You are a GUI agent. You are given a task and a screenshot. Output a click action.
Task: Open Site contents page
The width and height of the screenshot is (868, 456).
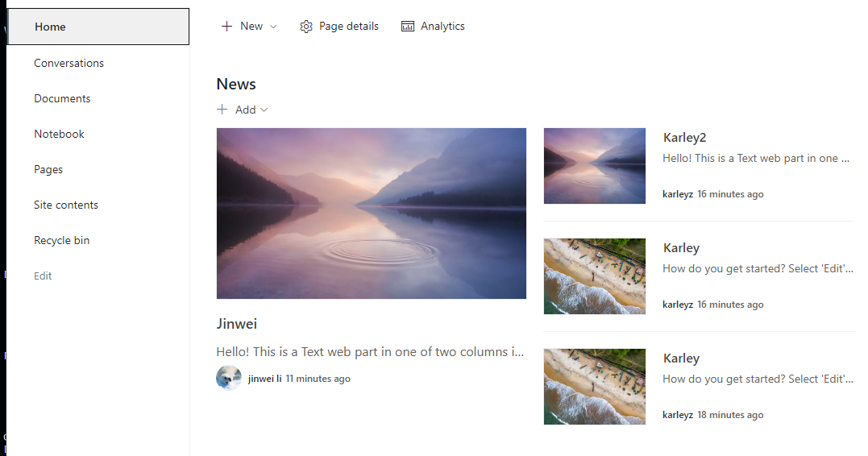coord(66,205)
